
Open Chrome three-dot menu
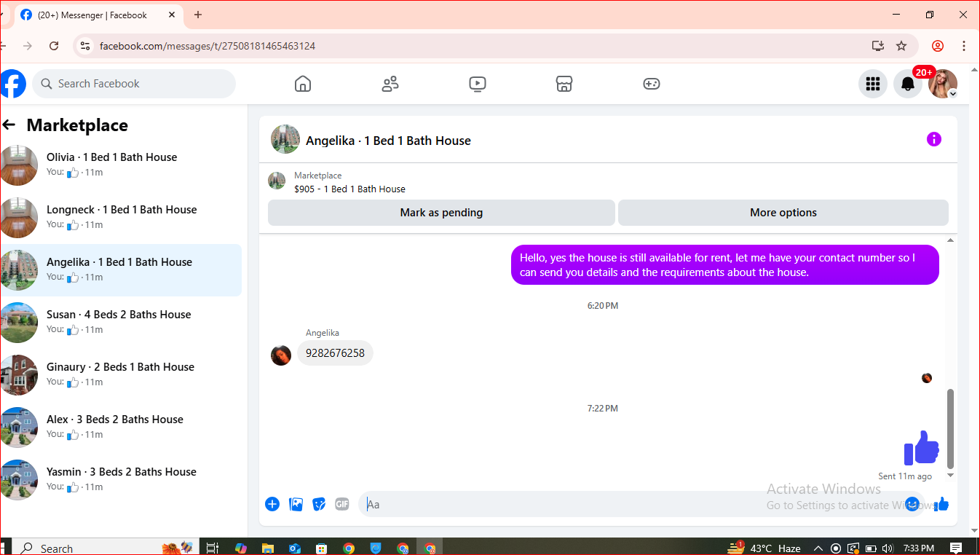click(x=964, y=46)
